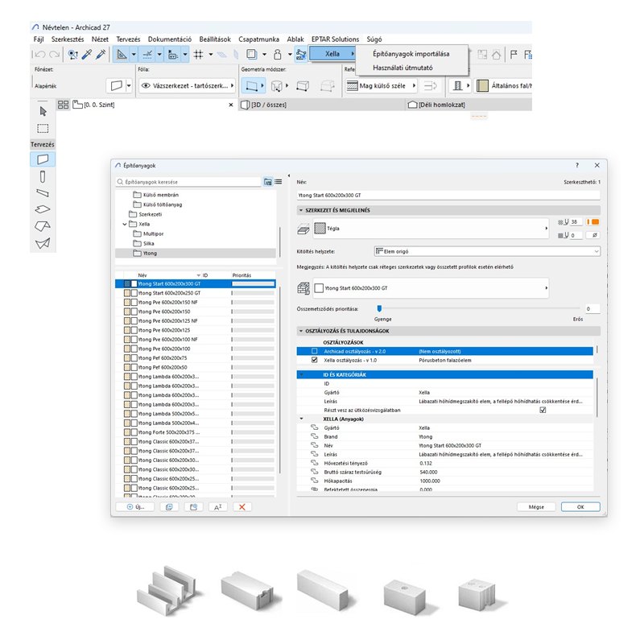Click priority bar of Ytong Start 600x200x250 GT
This screenshot has height=644, width=644.
(253, 293)
